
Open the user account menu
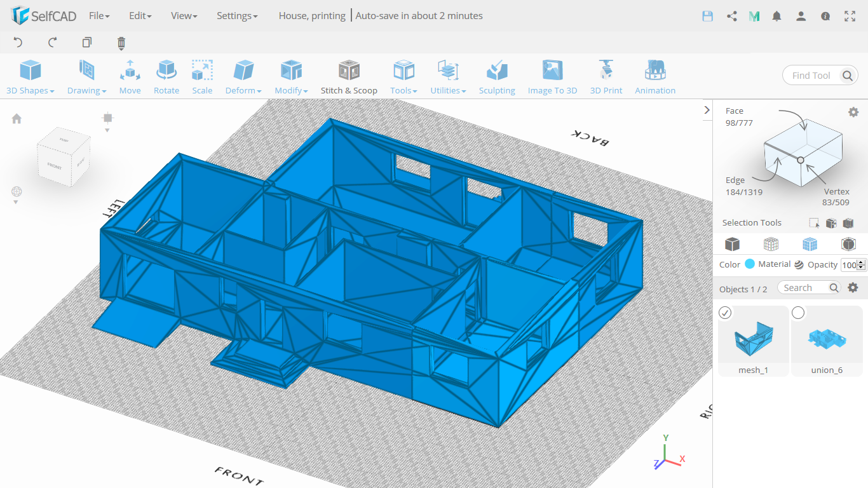pos(801,16)
